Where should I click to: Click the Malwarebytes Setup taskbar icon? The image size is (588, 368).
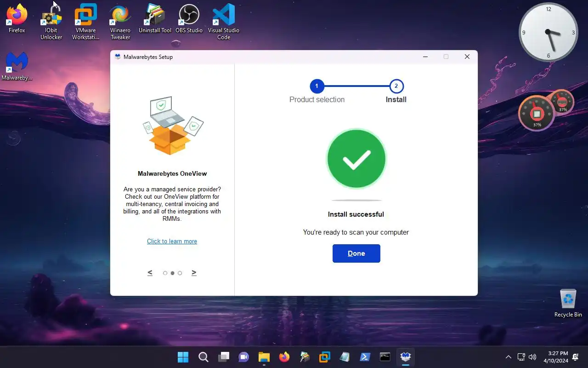[405, 357]
